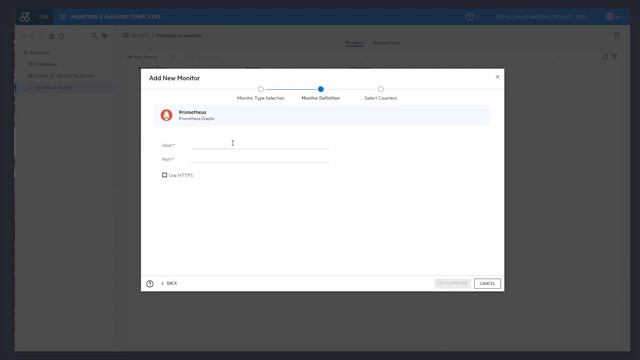Image resolution: width=640 pixels, height=360 pixels.
Task: Select the Prometheus monitor tree item
Action: [53, 87]
